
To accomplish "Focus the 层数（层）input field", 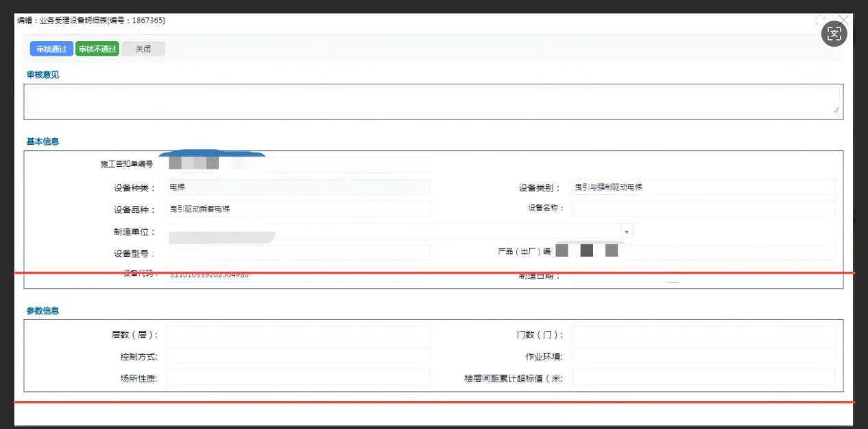I will click(298, 334).
